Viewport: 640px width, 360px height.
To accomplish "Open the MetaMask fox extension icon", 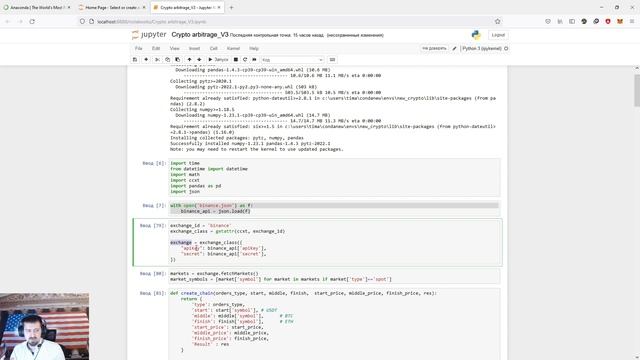I will (620, 21).
